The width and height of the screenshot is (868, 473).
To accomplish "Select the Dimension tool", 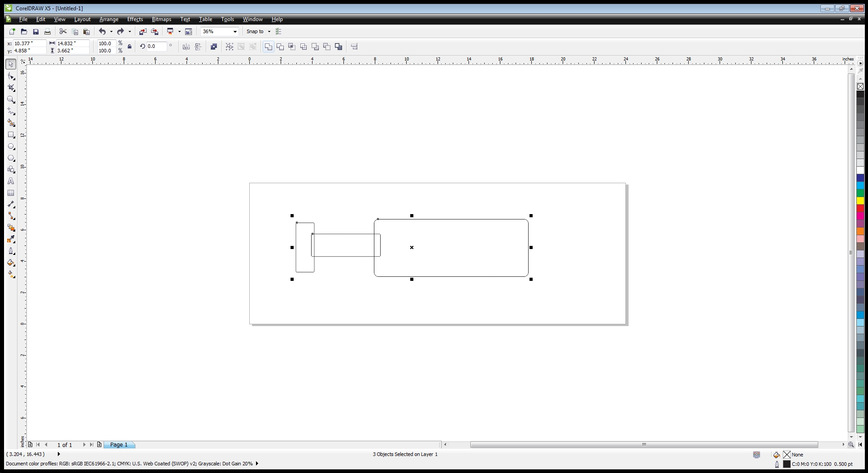I will (x=11, y=204).
